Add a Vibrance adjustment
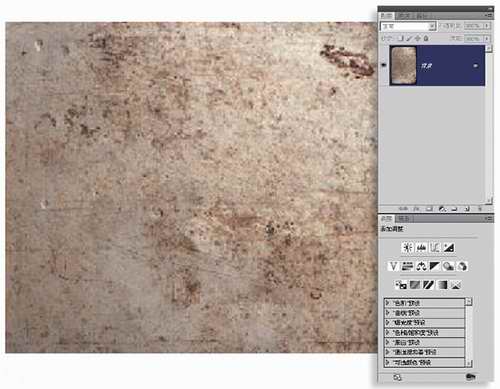Screen dimensions: 500x389 (393, 266)
